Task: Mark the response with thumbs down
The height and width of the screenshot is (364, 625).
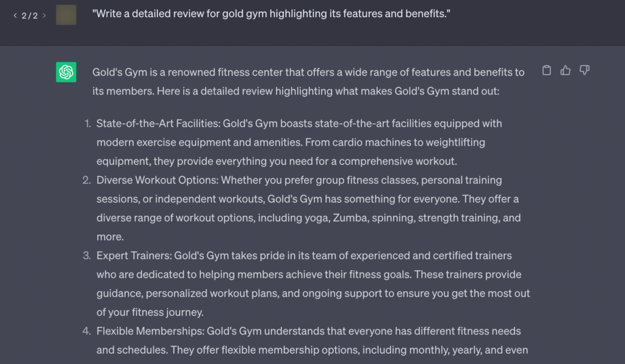Action: click(585, 71)
